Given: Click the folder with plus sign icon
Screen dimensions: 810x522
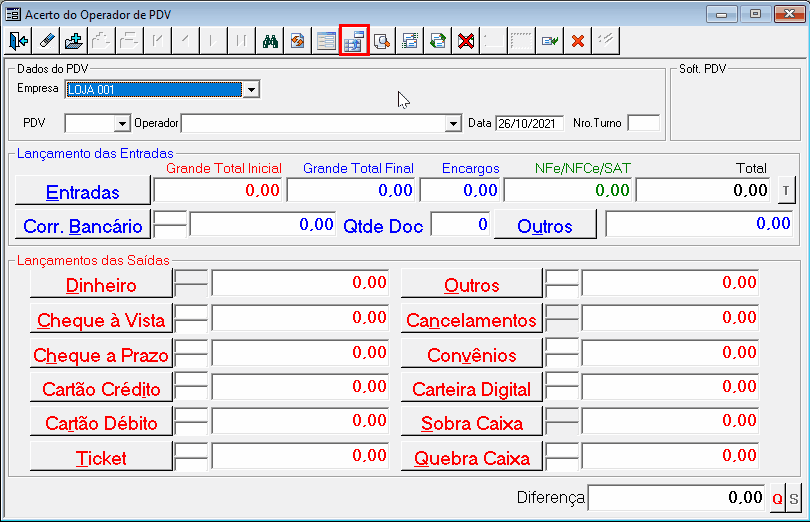Looking at the screenshot, I should (74, 40).
